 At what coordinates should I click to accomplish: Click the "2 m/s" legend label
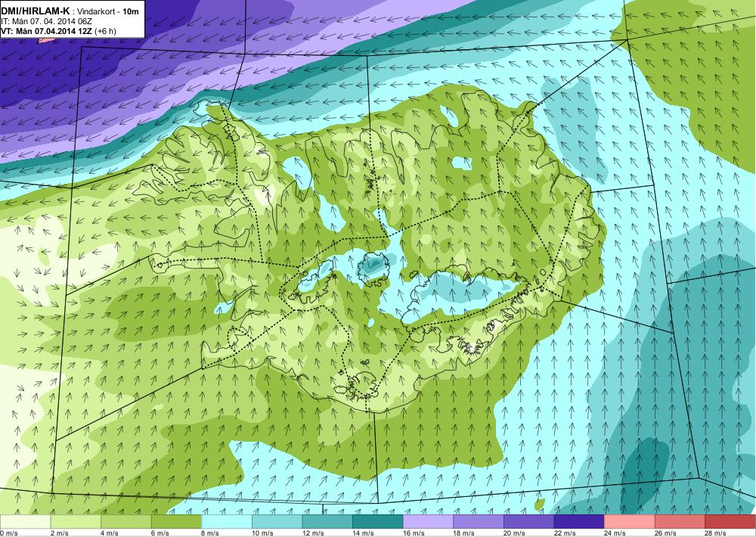(60, 532)
